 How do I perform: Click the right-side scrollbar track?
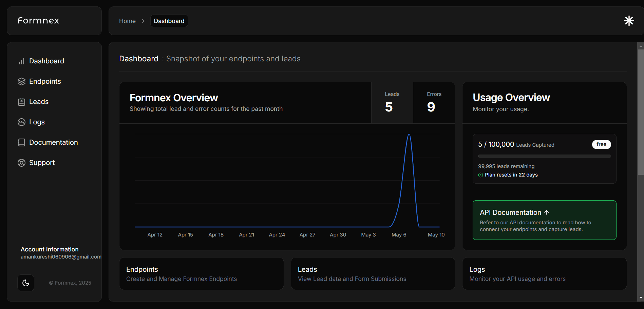640,169
